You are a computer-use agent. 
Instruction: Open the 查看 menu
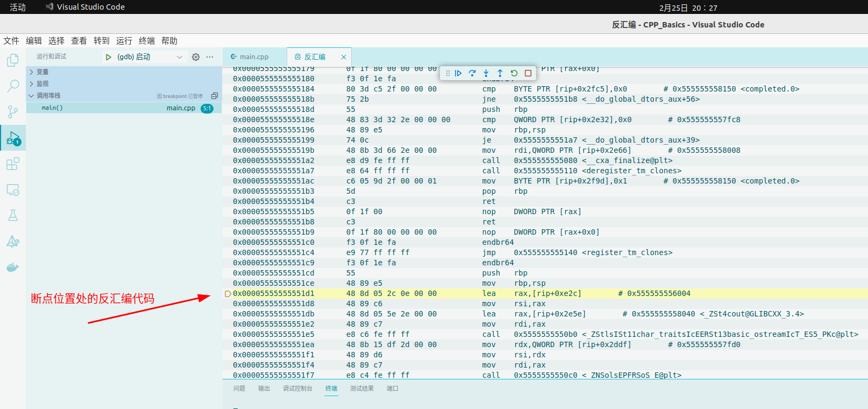coord(79,41)
